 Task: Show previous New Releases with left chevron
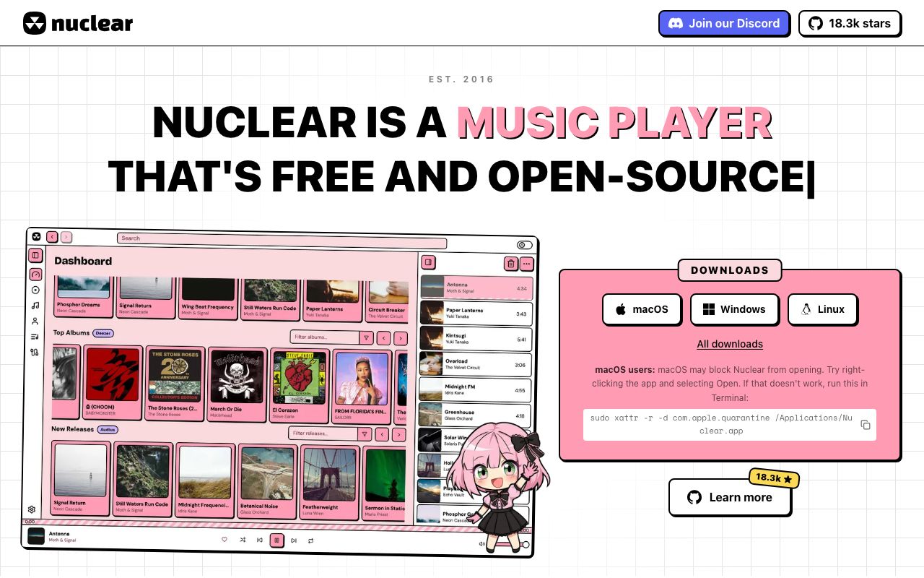click(x=383, y=434)
